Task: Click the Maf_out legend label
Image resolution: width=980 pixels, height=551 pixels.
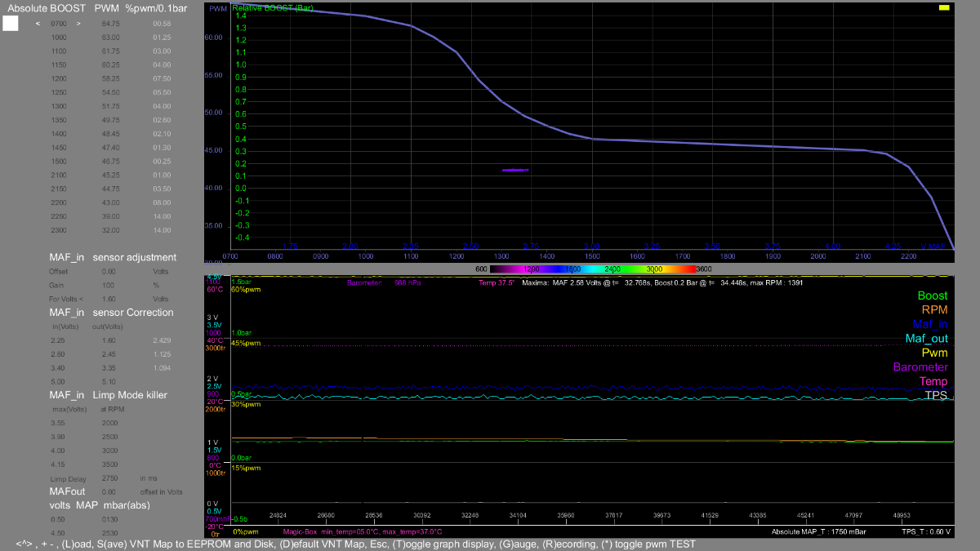Action: [x=927, y=339]
